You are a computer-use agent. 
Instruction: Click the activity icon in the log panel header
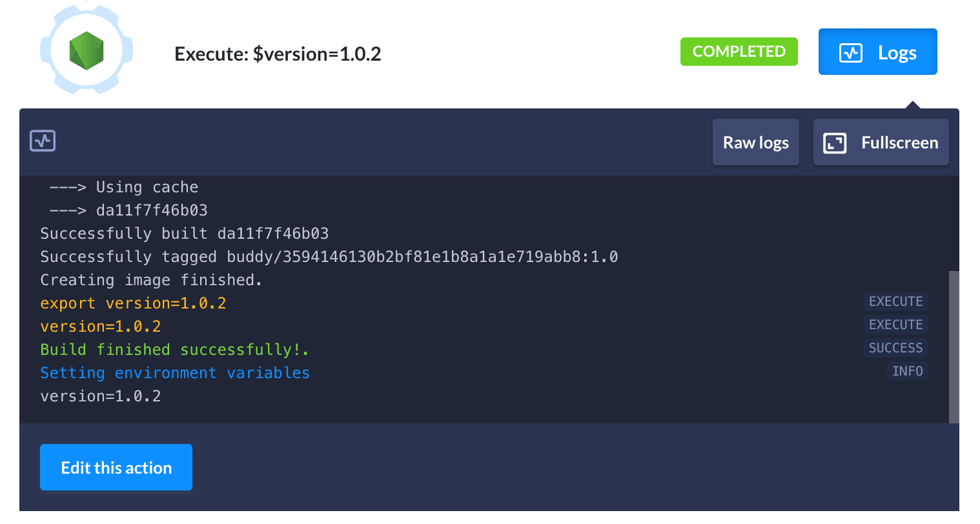coord(43,141)
